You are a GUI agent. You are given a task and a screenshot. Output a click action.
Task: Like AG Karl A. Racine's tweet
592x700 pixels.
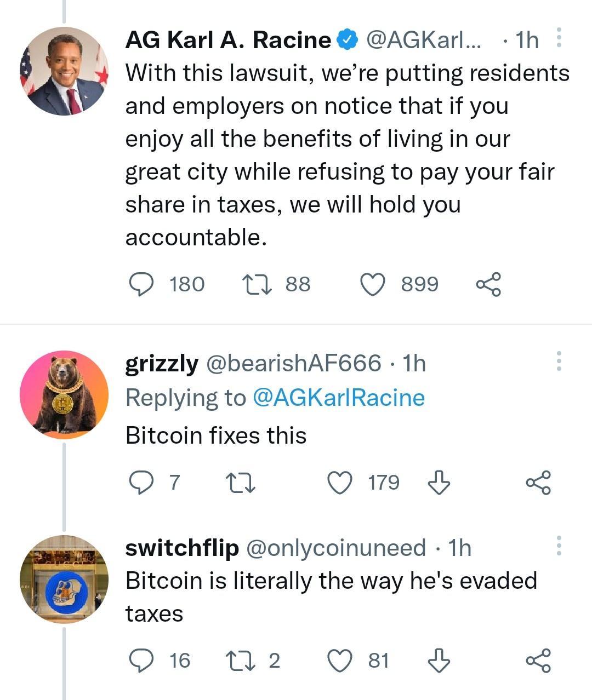[x=374, y=284]
